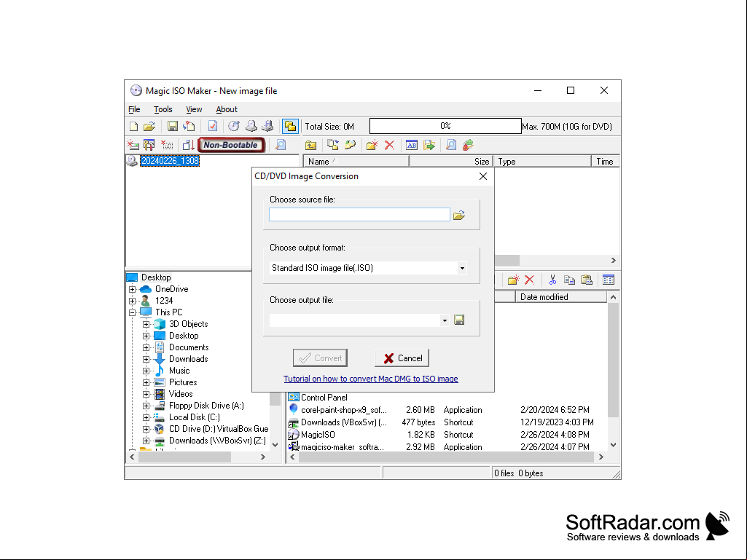Viewport: 747px width, 560px height.
Task: Click the Copy documents icon
Action: [x=569, y=280]
